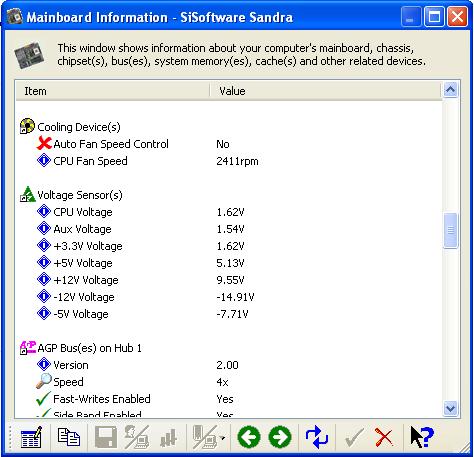Viewport: 474px width, 457px height.
Task: Select the CPU Voltage label
Action: point(83,212)
